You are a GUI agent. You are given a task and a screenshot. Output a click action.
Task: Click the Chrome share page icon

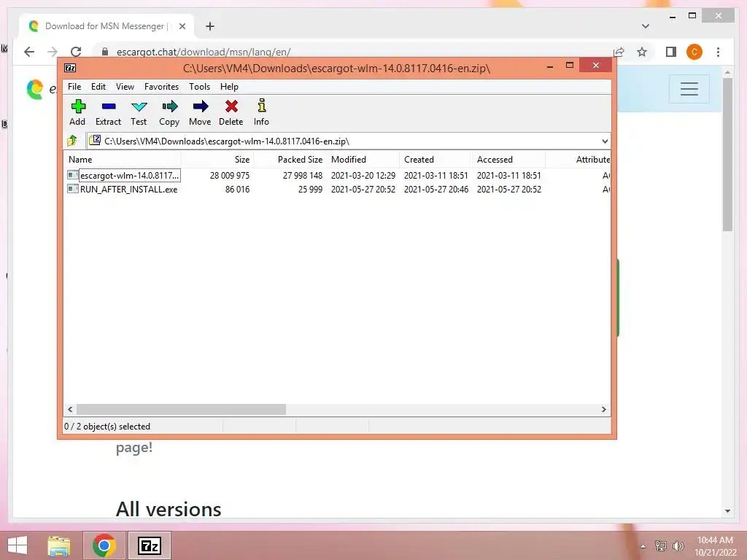619,52
